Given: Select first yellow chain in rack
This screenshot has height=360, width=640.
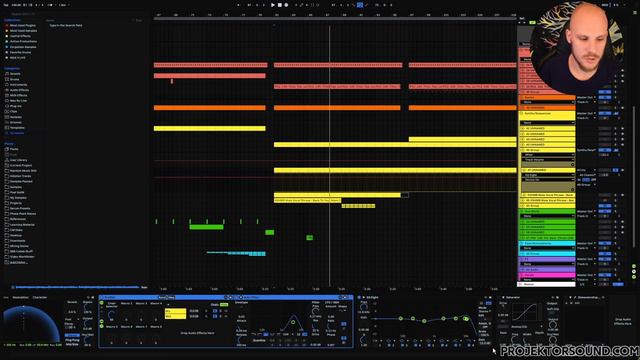Looking at the screenshot, I should (175, 311).
